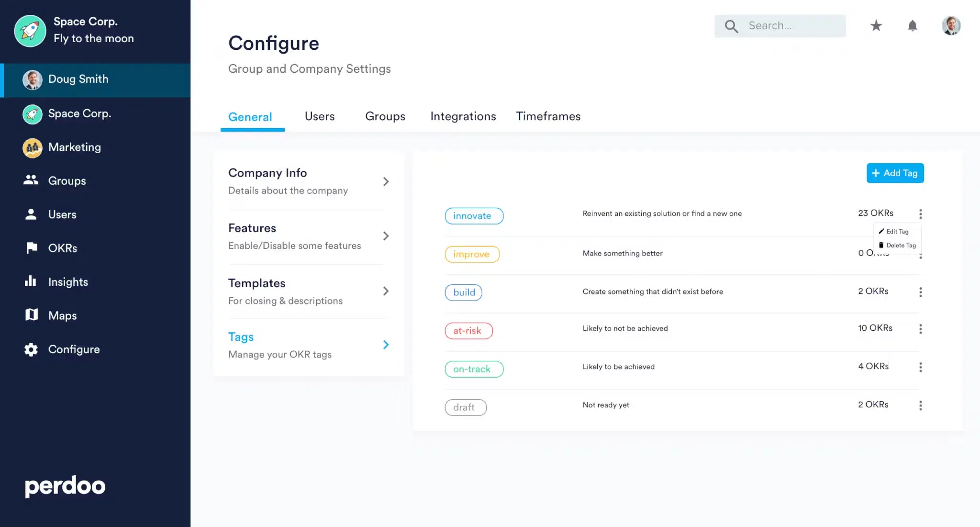Click the star favorites icon
This screenshot has height=527, width=980.
(x=876, y=26)
